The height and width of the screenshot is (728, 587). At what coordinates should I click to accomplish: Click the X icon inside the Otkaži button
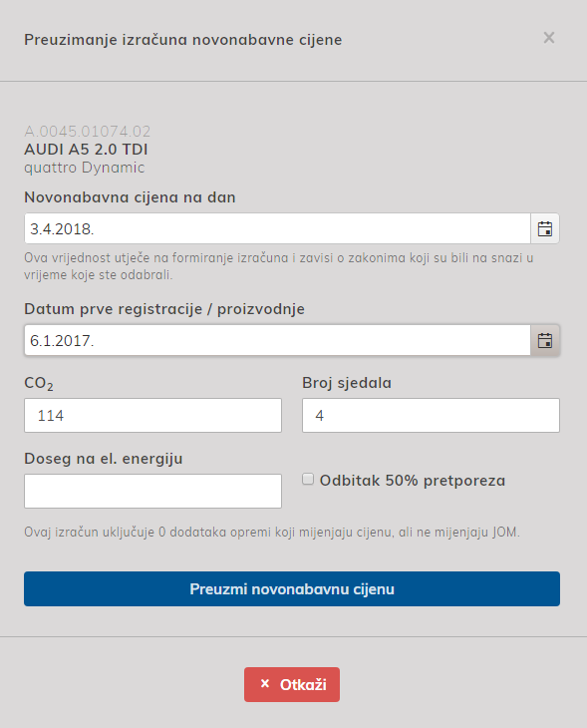[x=265, y=683]
